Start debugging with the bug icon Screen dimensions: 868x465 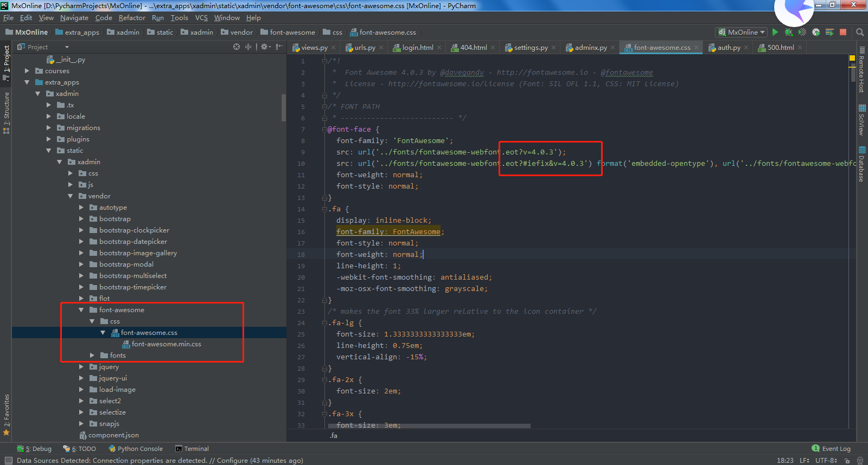pos(789,32)
